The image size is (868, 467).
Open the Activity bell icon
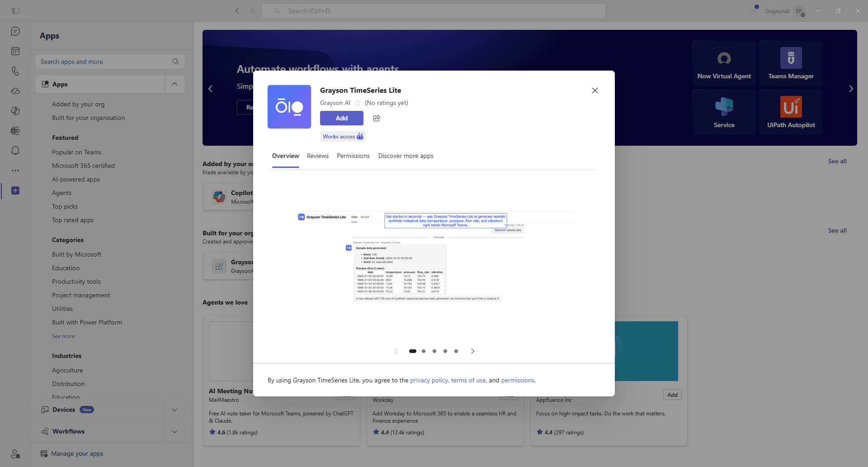click(x=15, y=151)
